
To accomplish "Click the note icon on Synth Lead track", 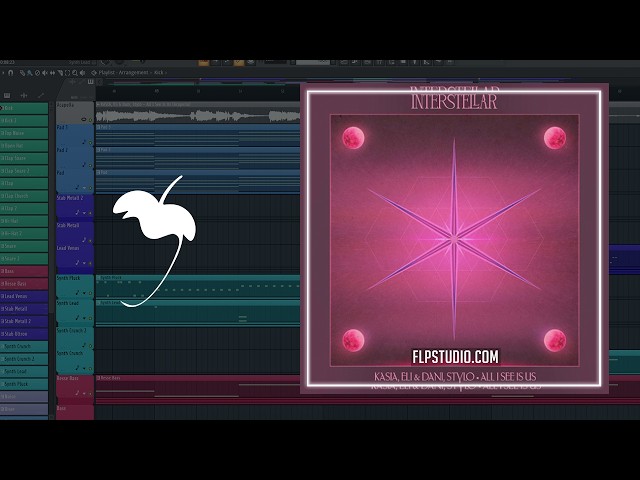I will click(78, 318).
